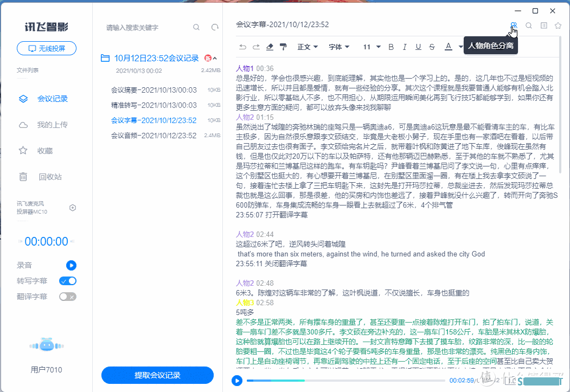Open microphone device settings gear icon
This screenshot has height=392, width=570.
tap(73, 208)
